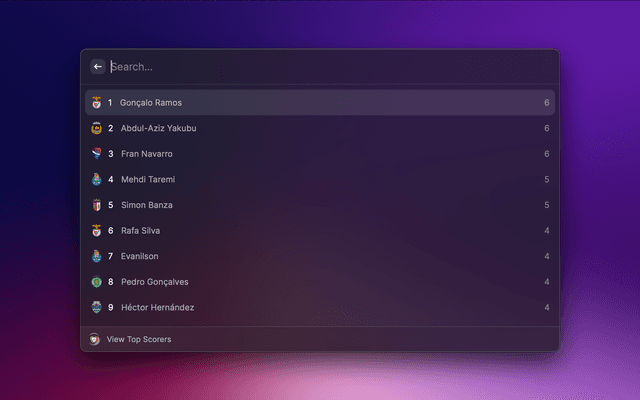Choose Fran Navarro from top scorers
This screenshot has height=400, width=640.
tap(320, 154)
